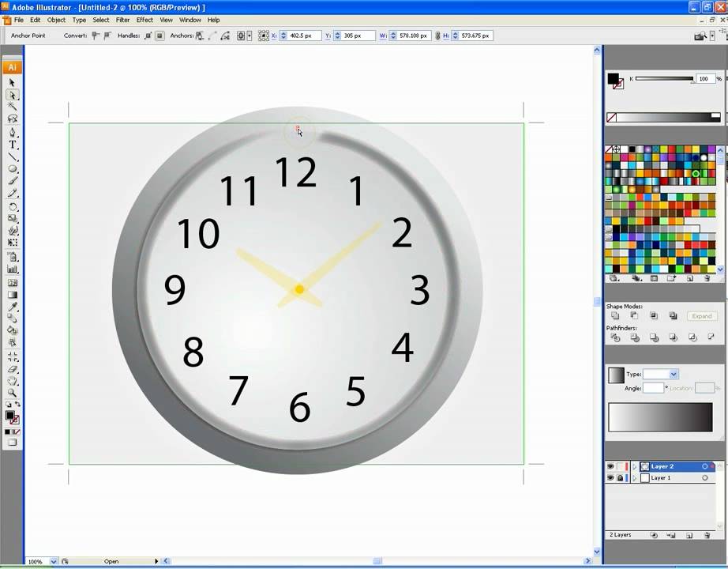Toggle the lock on Layer 1
The height and width of the screenshot is (569, 728).
[x=620, y=478]
